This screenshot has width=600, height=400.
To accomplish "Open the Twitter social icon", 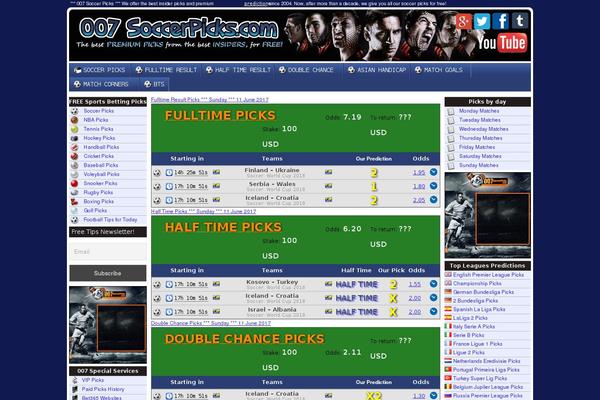I will 482,21.
